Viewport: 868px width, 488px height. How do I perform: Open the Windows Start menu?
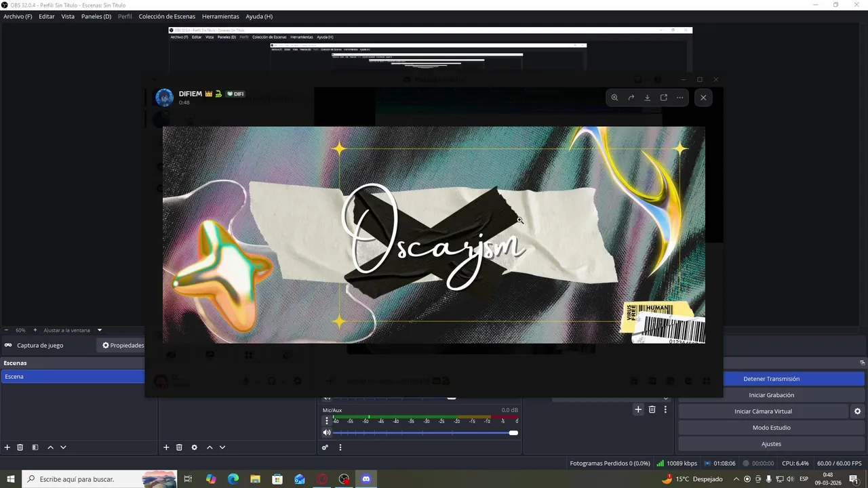pyautogui.click(x=11, y=479)
